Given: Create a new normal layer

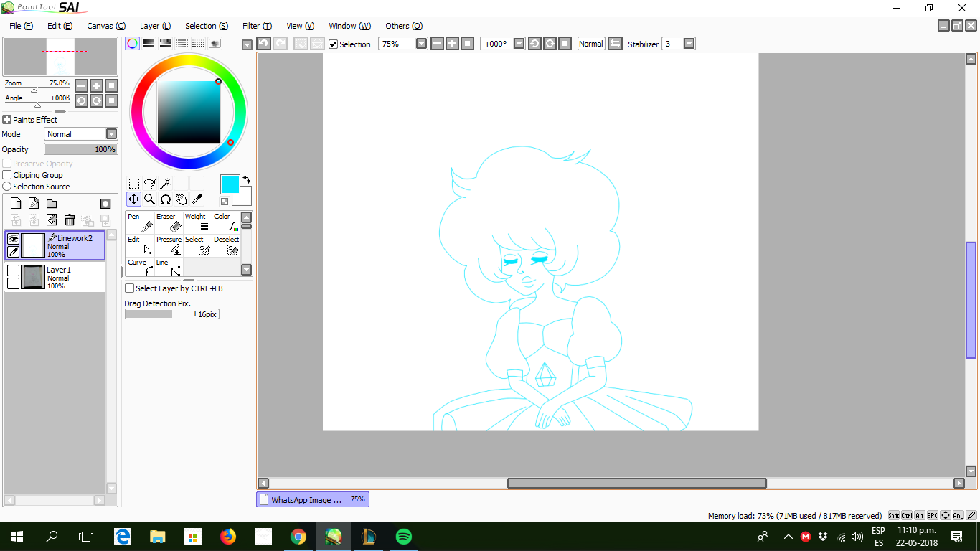Looking at the screenshot, I should (x=16, y=204).
